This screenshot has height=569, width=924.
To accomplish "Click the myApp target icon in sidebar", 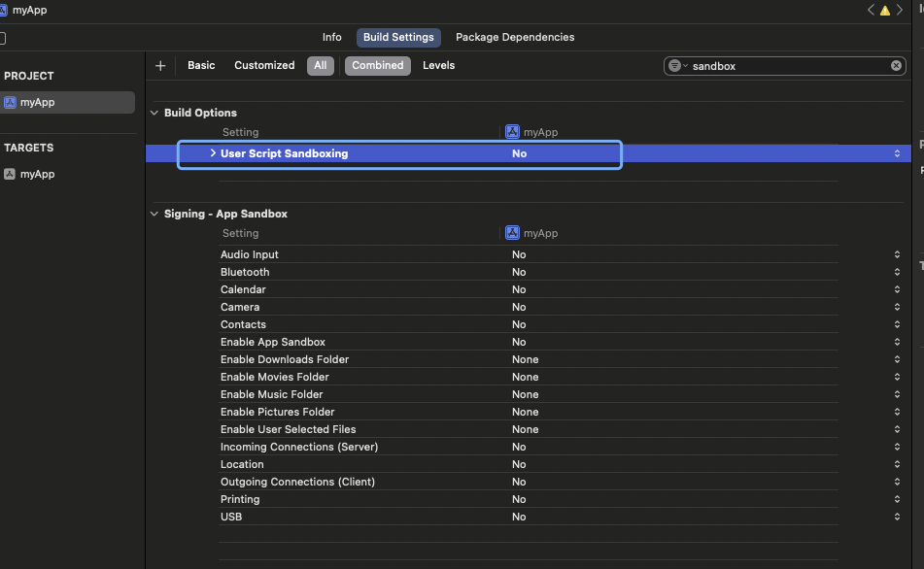I will 10,175.
